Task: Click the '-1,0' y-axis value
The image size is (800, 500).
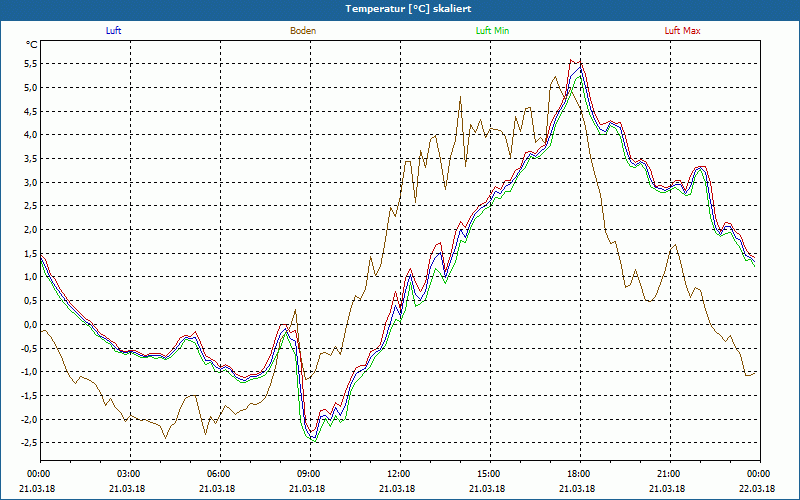Action: [30, 372]
